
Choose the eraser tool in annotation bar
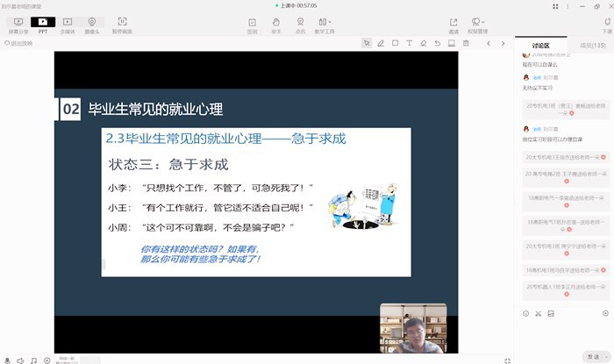(423, 42)
